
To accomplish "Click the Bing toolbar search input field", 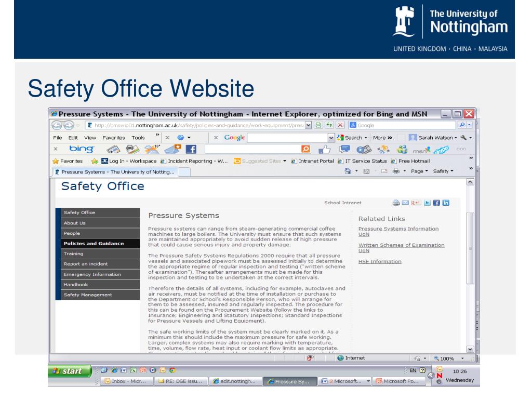I will point(253,149).
